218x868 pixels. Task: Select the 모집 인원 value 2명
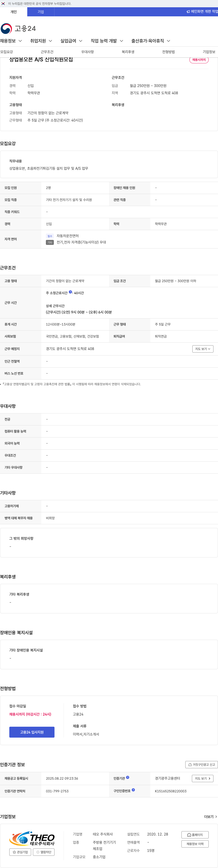48,188
